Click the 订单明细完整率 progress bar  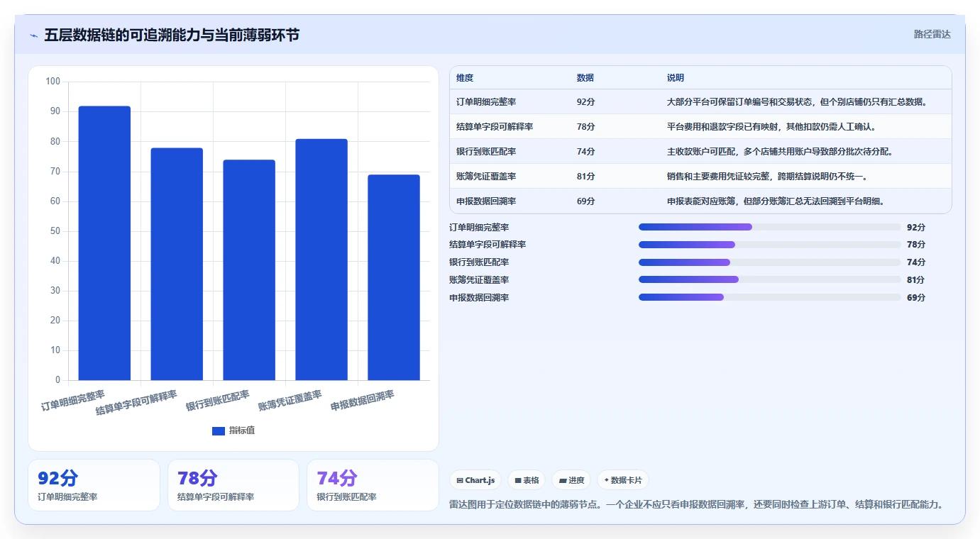(769, 227)
